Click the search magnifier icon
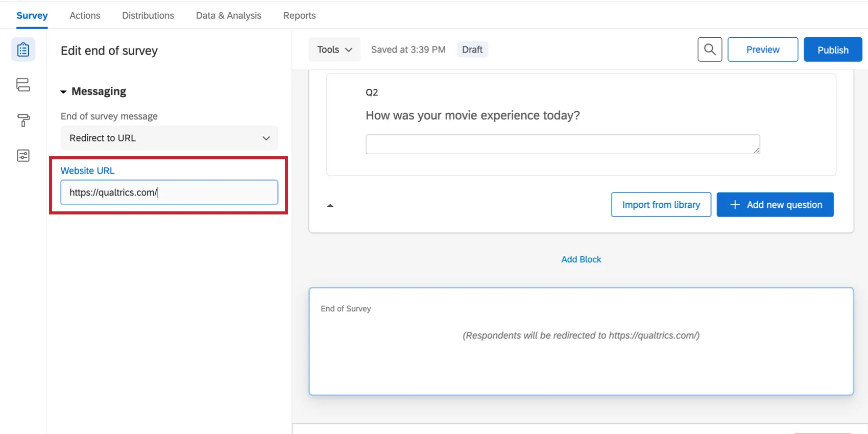Screen dimensions: 868x434 710,50
